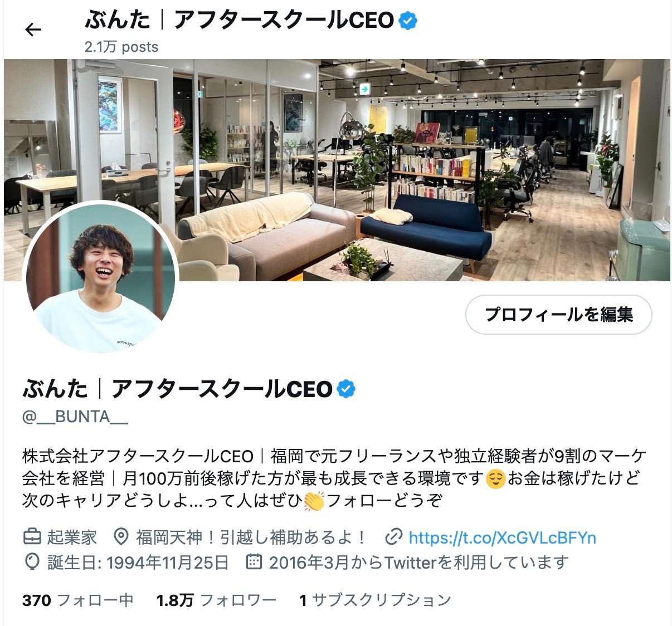Click the 2.1万 posts count text
This screenshot has height=626, width=672.
121,47
